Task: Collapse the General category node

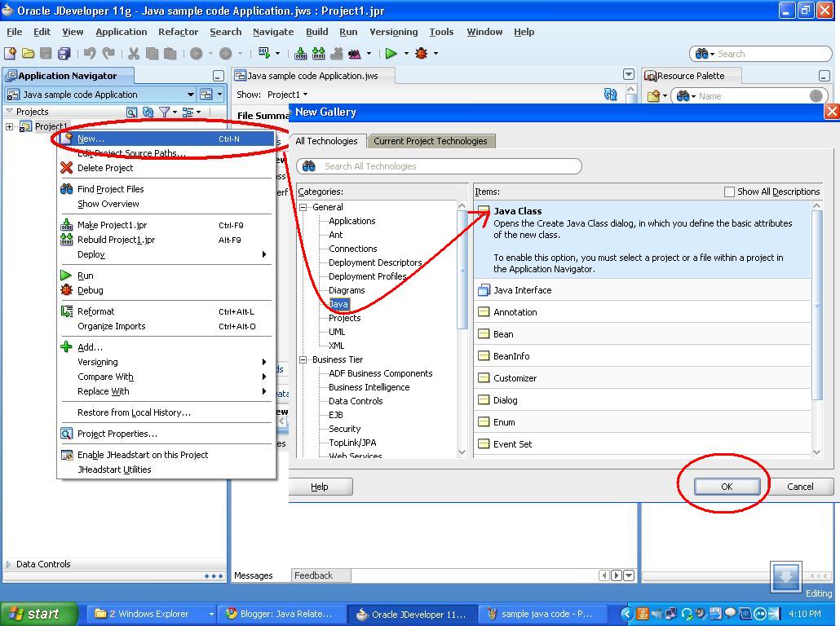Action: coord(303,207)
